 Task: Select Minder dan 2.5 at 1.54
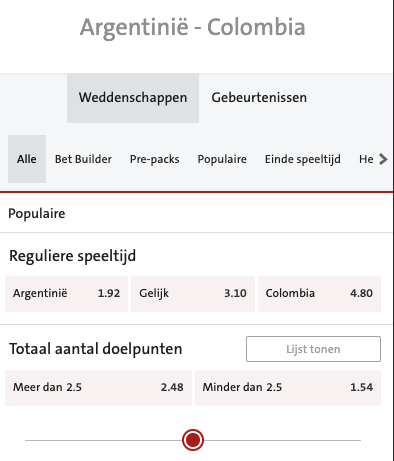point(288,388)
